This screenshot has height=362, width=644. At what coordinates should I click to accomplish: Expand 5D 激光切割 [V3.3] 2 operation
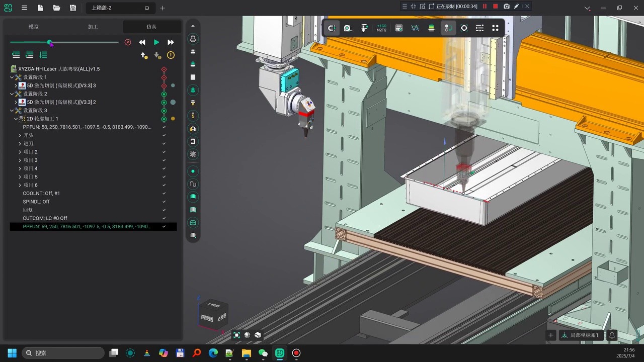[16, 102]
